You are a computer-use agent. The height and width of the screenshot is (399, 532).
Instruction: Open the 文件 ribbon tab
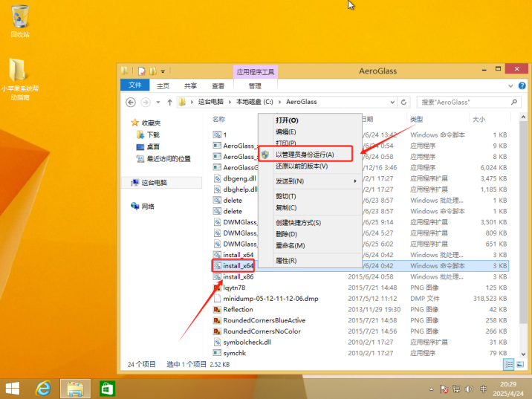pos(134,85)
